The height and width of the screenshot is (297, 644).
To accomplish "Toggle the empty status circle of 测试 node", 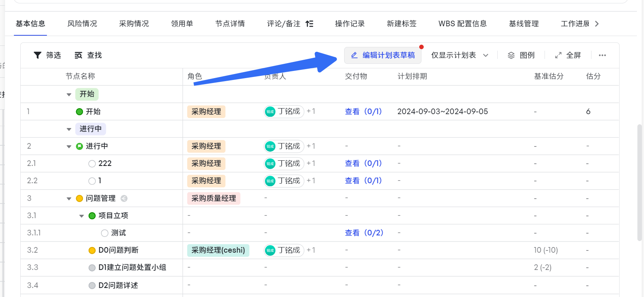I will [x=105, y=233].
